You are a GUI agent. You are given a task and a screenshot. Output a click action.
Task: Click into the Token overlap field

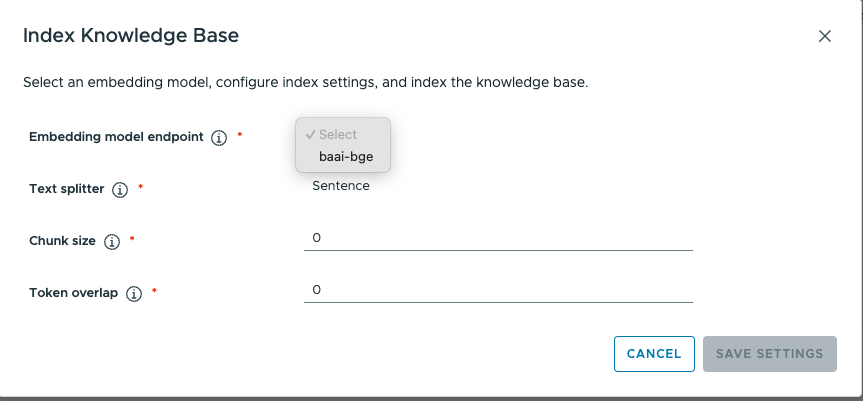[498, 290]
